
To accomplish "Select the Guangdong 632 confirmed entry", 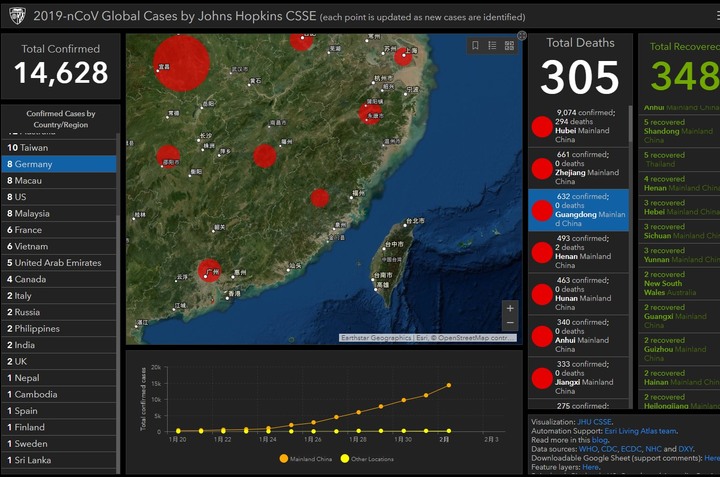I will [579, 210].
